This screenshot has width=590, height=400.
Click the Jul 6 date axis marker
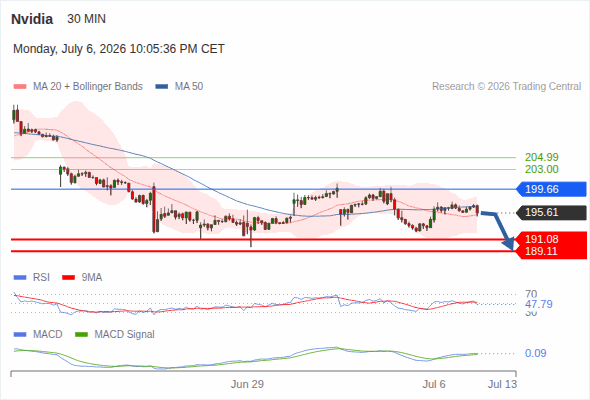click(x=433, y=384)
